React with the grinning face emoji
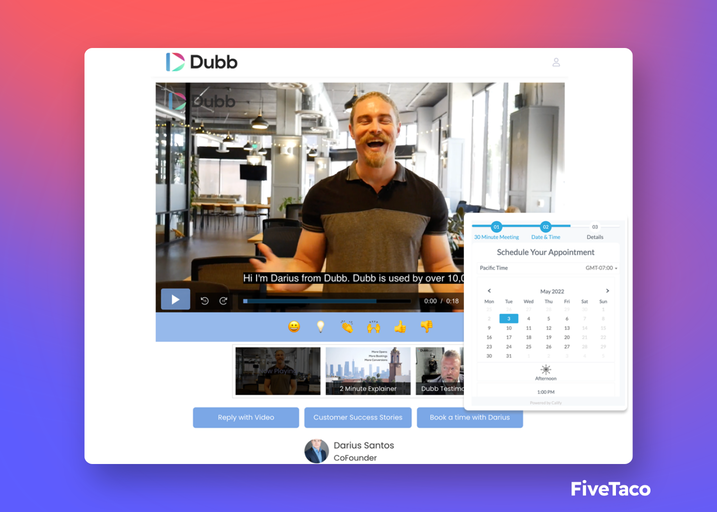Image resolution: width=717 pixels, height=512 pixels. pos(294,326)
